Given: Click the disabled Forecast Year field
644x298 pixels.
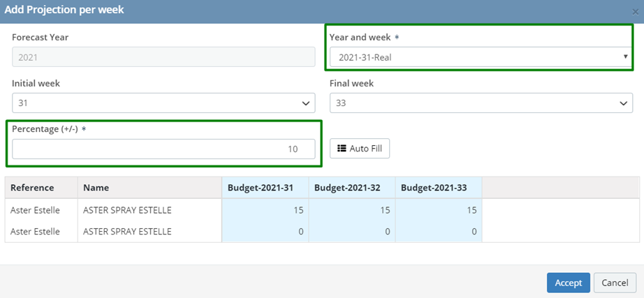Looking at the screenshot, I should tap(164, 57).
